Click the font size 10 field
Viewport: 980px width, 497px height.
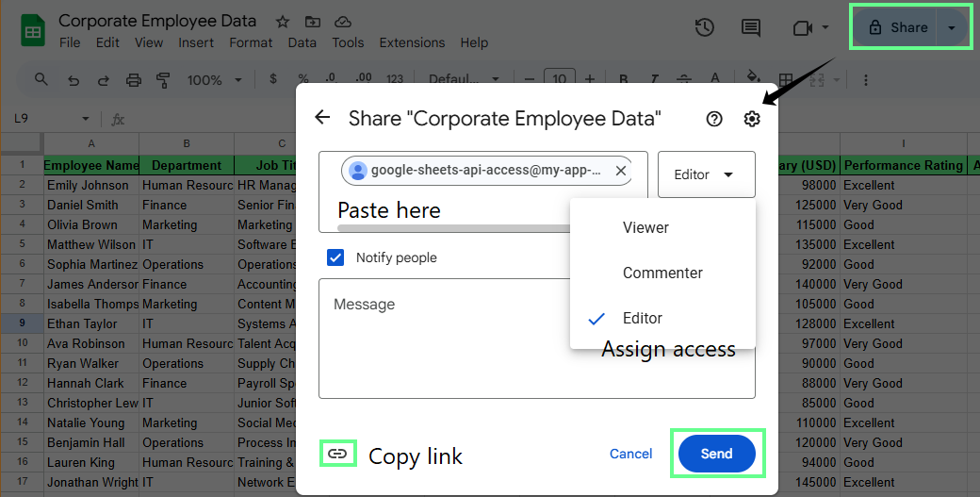pos(560,79)
